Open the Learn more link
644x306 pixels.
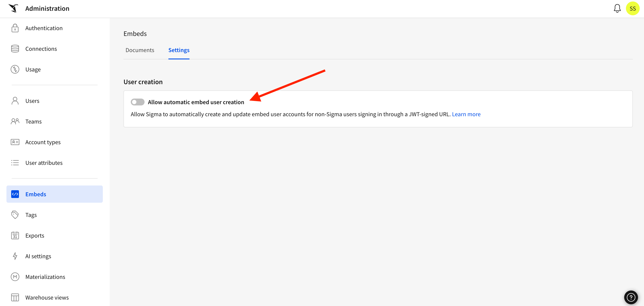pos(466,114)
